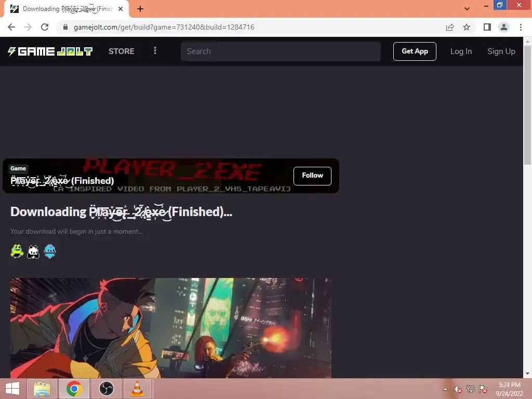Viewport: 532px width, 399px height.
Task: Open the Game Jolt vertical dots menu
Action: (155, 51)
